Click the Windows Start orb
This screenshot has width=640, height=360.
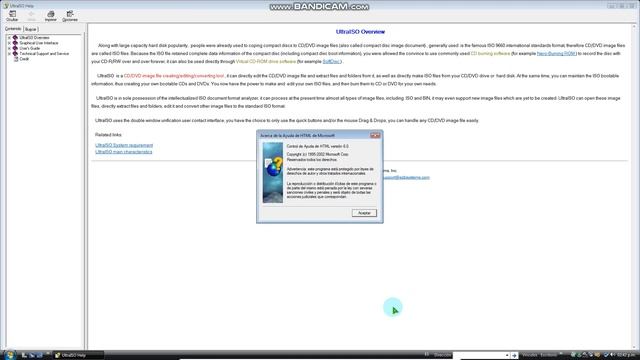[x=9, y=355]
